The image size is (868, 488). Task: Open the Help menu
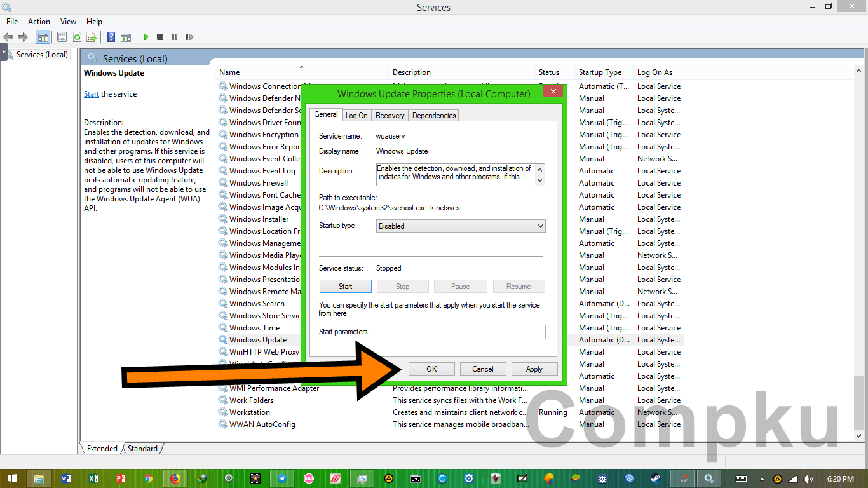(94, 22)
